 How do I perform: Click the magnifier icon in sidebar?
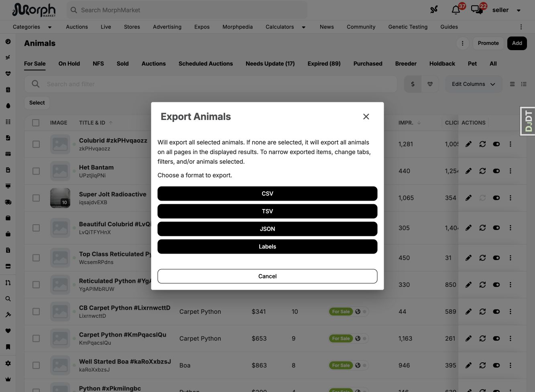tap(8, 299)
